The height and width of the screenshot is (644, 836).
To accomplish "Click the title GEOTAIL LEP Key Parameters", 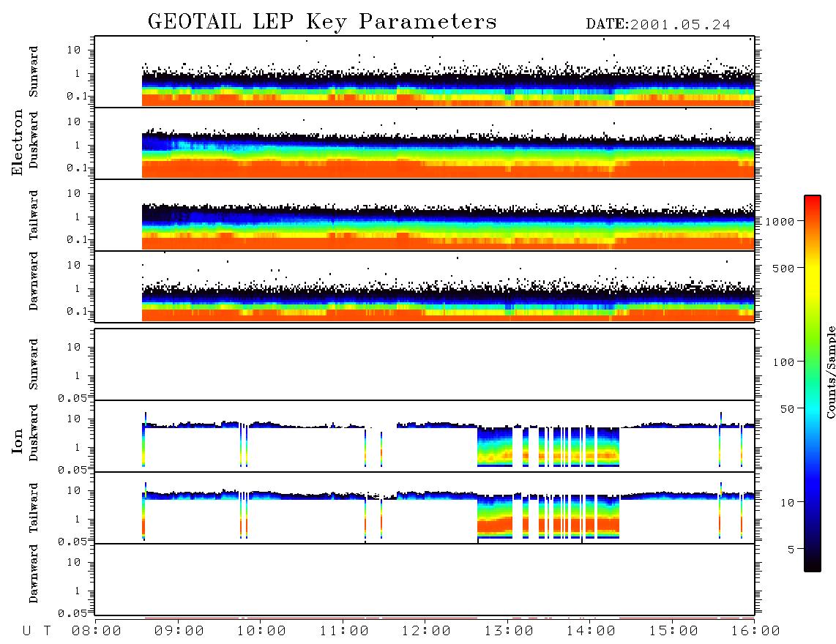I will [322, 22].
